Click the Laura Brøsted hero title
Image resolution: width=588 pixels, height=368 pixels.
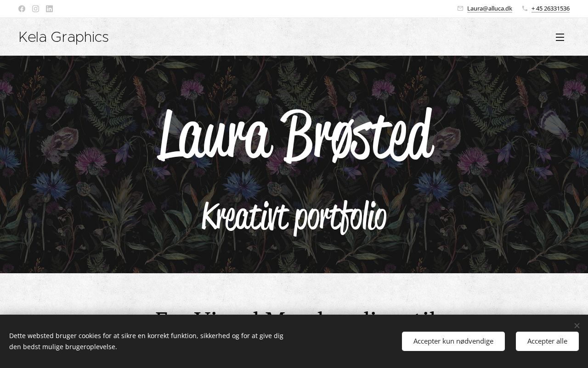coord(295,136)
